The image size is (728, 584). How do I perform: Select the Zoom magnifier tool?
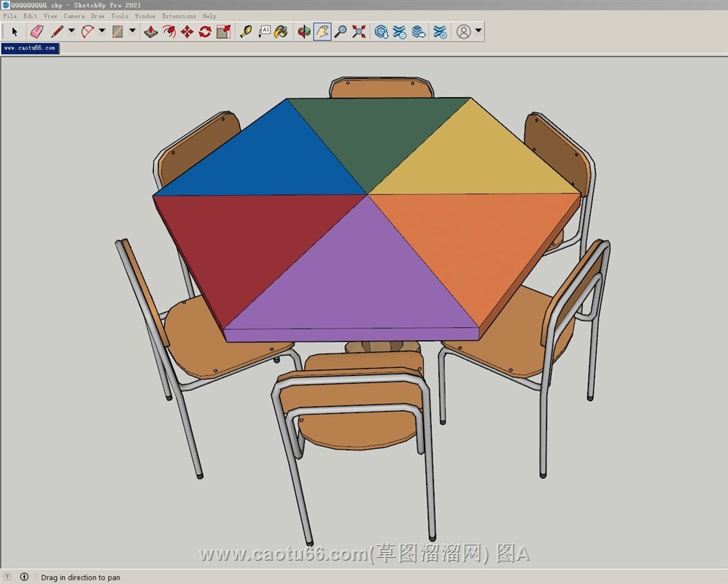click(341, 31)
